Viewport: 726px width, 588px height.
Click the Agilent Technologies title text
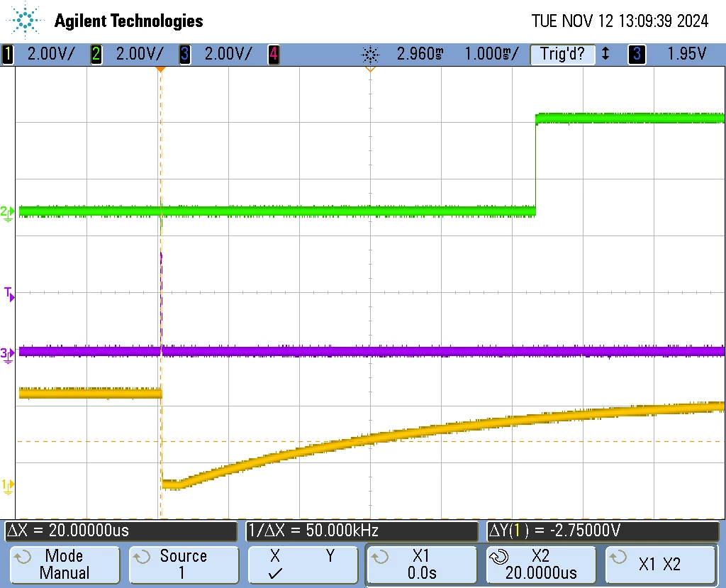click(129, 21)
